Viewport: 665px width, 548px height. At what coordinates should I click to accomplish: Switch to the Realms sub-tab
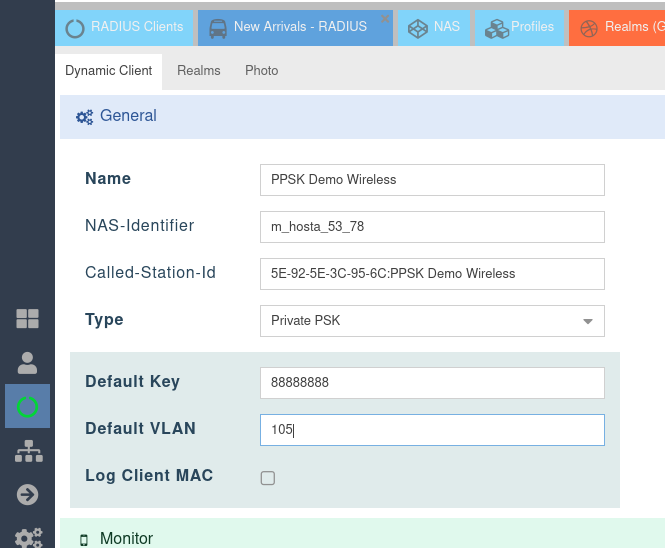199,70
